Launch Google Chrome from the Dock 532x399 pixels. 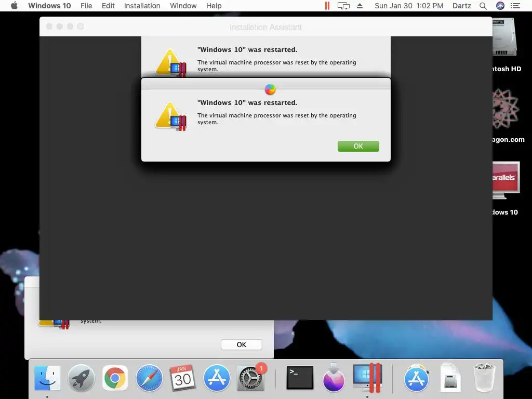pos(115,378)
